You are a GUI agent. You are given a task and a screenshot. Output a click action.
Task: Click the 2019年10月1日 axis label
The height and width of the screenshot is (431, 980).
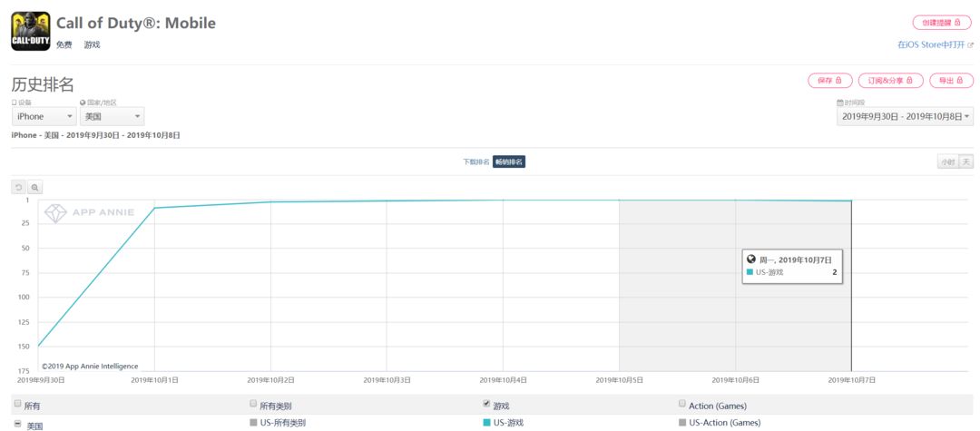coord(154,379)
